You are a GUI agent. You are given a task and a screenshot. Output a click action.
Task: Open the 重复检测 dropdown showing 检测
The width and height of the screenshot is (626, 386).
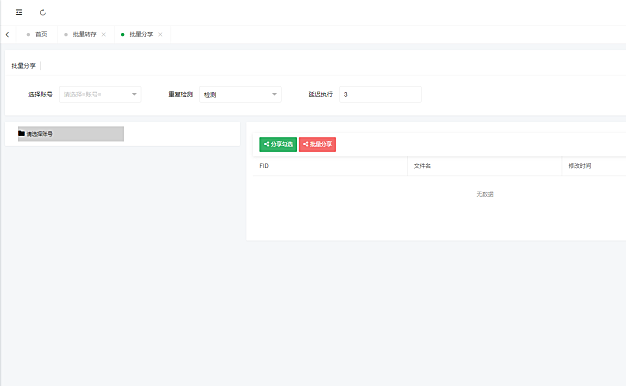240,94
